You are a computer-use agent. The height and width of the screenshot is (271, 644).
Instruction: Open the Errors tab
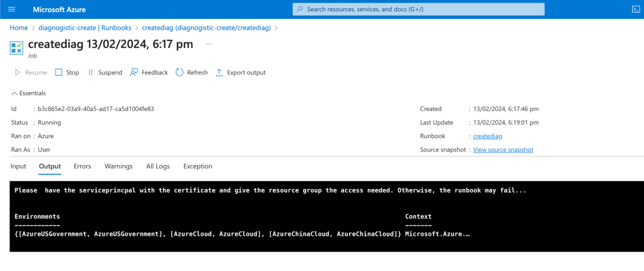point(82,166)
